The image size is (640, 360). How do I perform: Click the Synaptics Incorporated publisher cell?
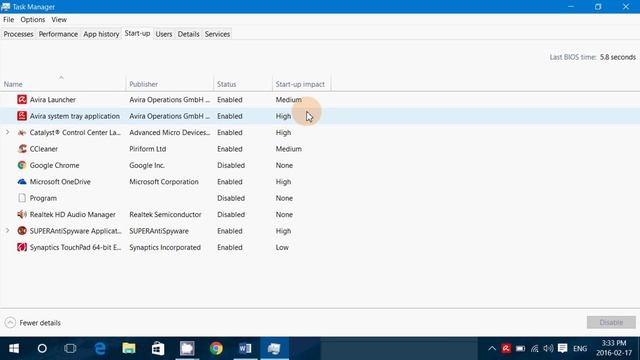(165, 247)
